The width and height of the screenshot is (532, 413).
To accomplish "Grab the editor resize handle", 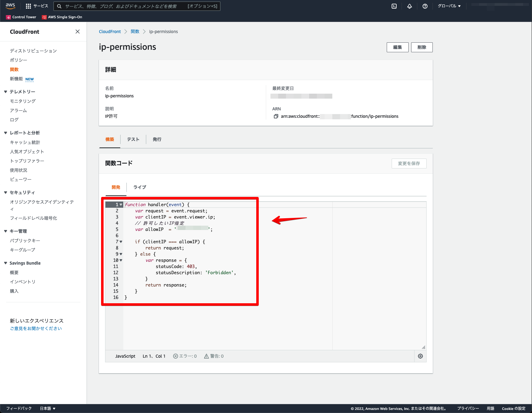I will click(x=423, y=347).
